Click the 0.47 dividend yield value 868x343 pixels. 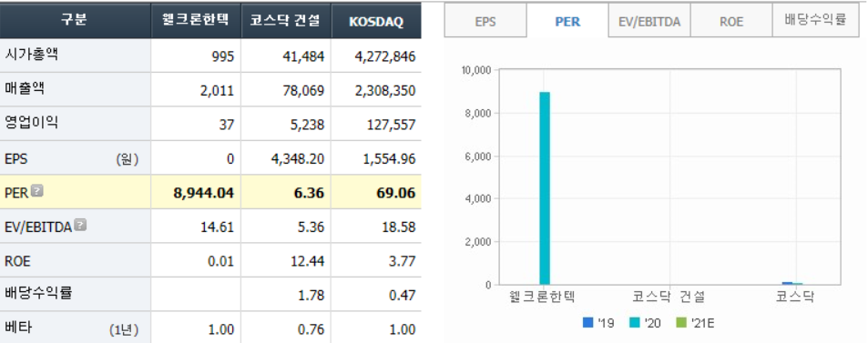(403, 296)
